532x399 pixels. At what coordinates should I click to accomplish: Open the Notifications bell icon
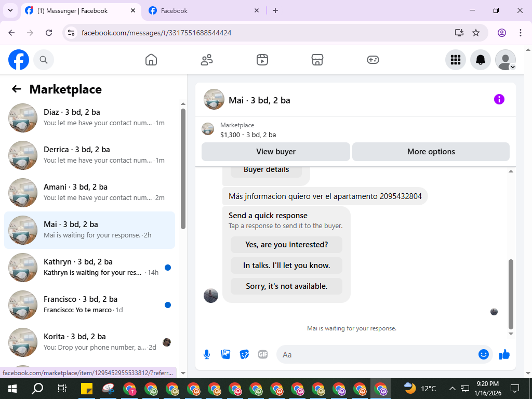tap(481, 60)
